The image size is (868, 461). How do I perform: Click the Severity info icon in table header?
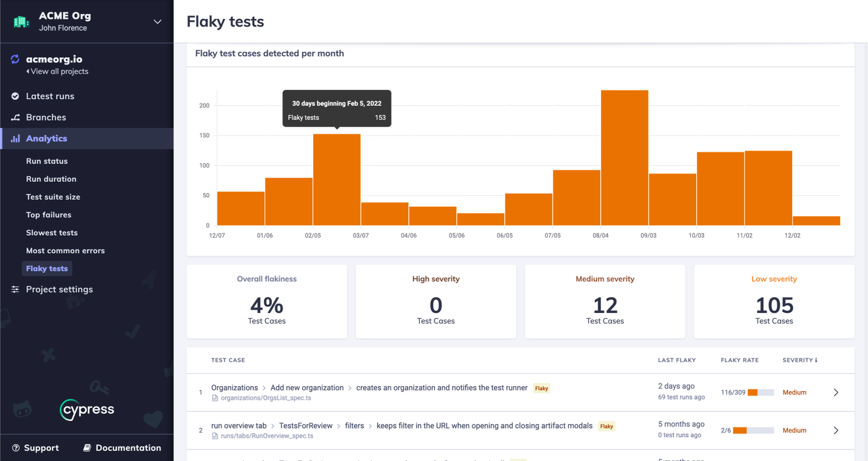[816, 361]
